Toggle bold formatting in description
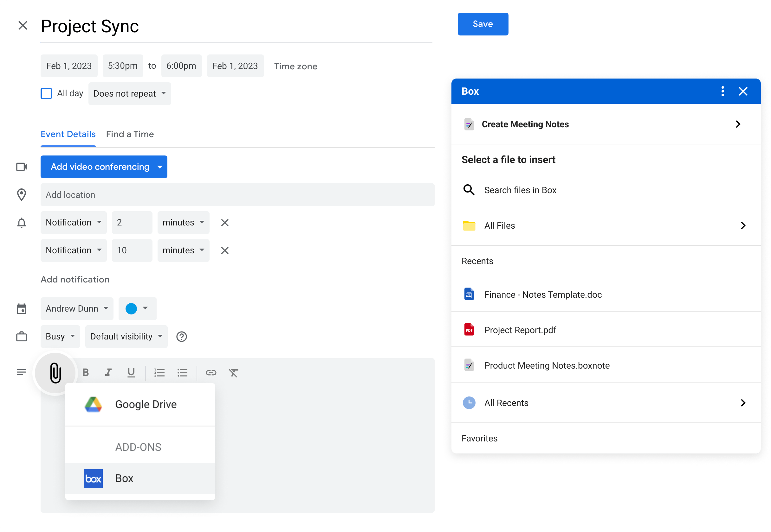This screenshot has width=771, height=532. click(86, 372)
